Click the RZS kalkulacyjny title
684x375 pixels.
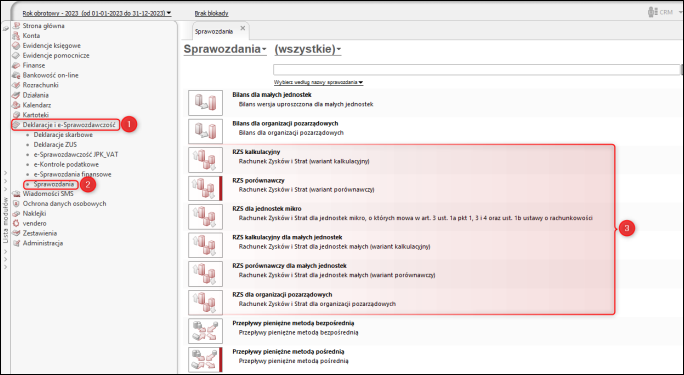tap(256, 152)
